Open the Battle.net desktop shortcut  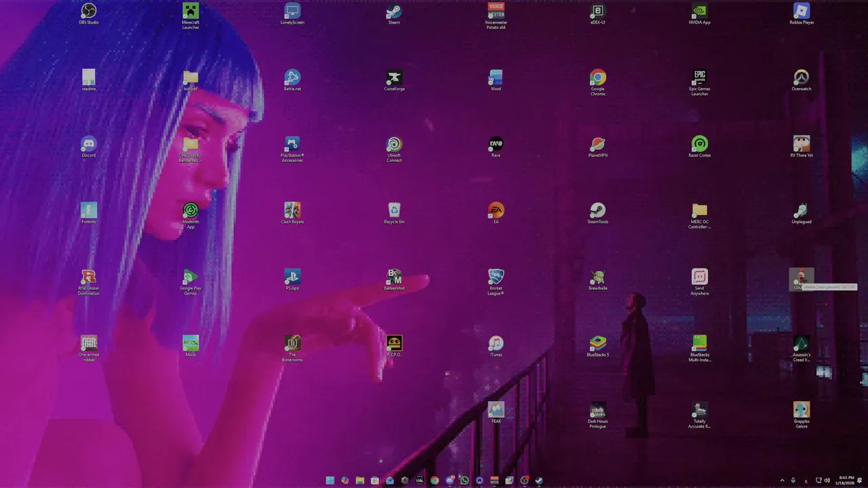tap(292, 81)
